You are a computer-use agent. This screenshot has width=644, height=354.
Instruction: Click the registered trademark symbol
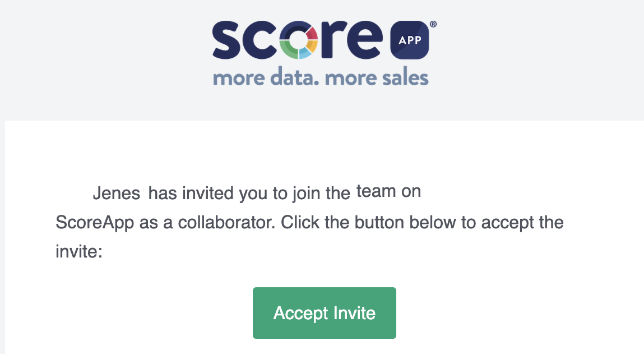coord(433,24)
